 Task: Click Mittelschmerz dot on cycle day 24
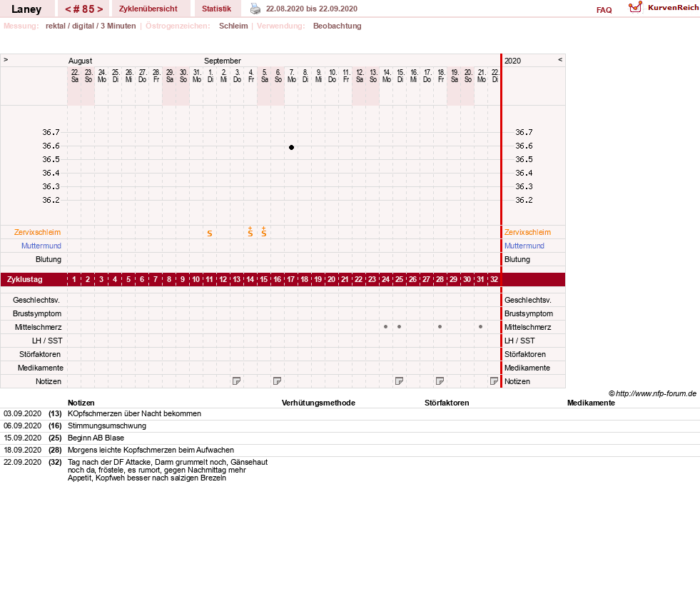(x=386, y=327)
